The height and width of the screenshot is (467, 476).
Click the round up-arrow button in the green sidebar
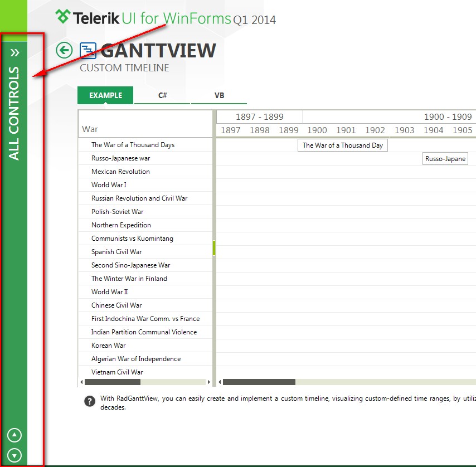(14, 435)
